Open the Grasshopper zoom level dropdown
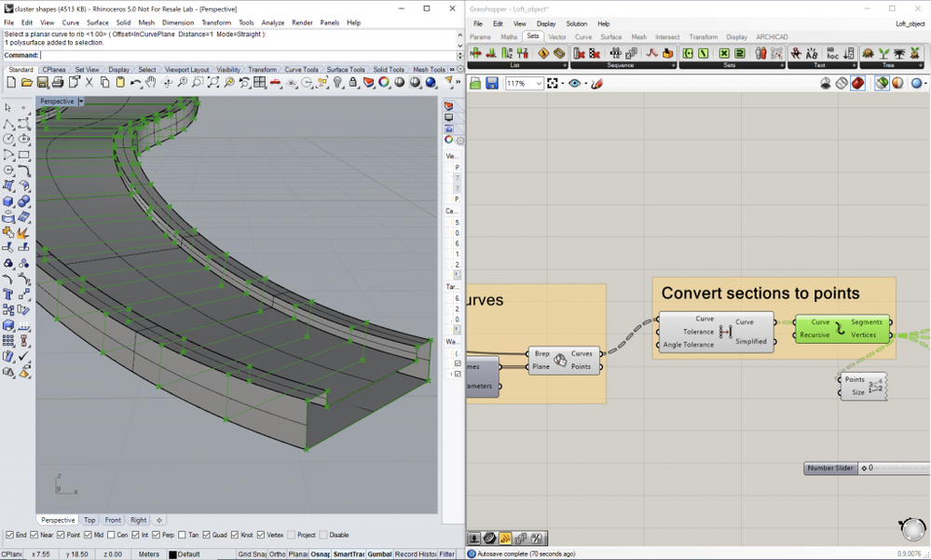Screen dimensions: 931x560 tap(539, 84)
